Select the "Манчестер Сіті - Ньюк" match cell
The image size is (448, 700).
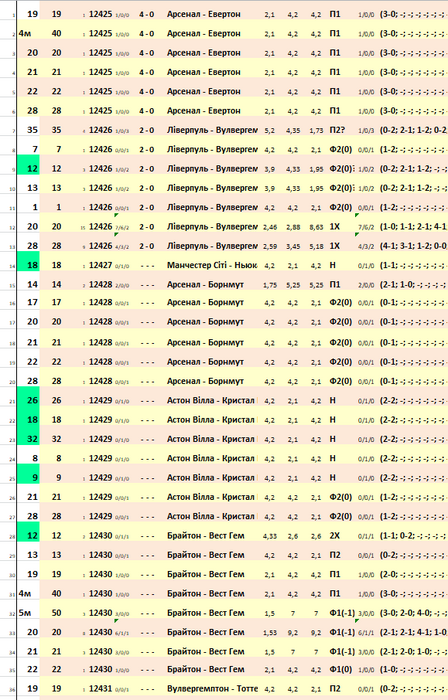point(212,265)
